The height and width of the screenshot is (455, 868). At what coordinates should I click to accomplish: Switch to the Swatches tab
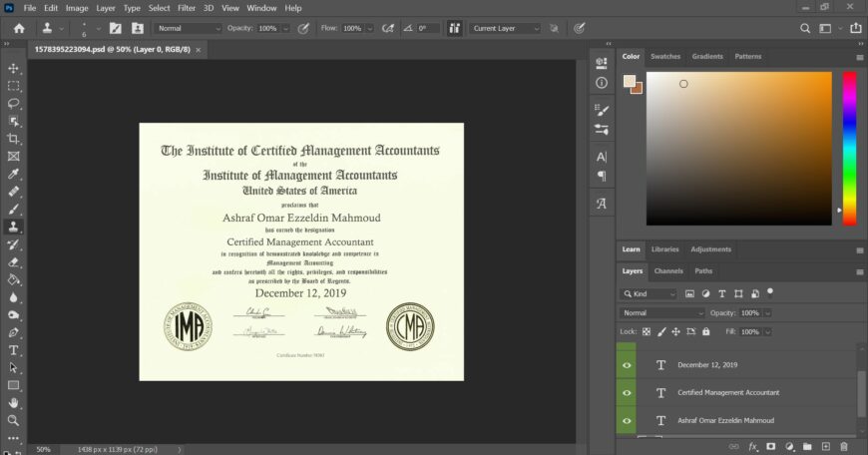point(664,57)
